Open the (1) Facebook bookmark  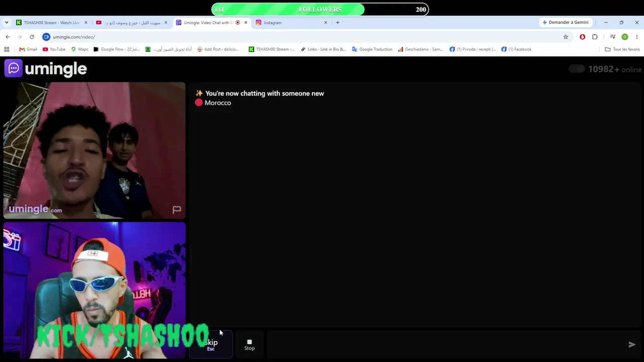coord(516,49)
